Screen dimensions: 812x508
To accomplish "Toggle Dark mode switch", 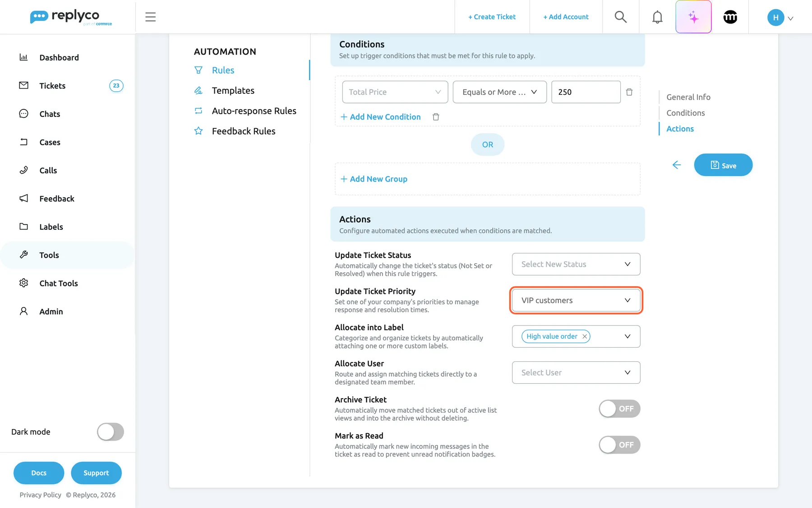I will [111, 432].
